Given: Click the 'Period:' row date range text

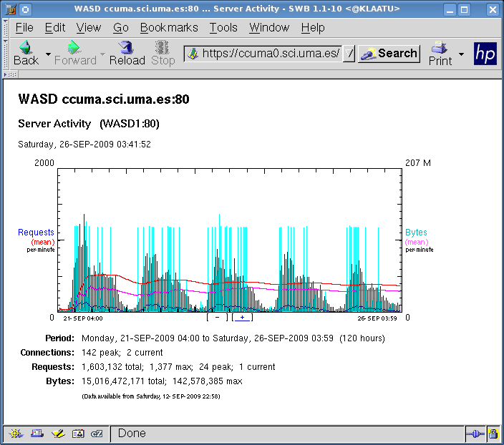Looking at the screenshot, I should coord(233,338).
